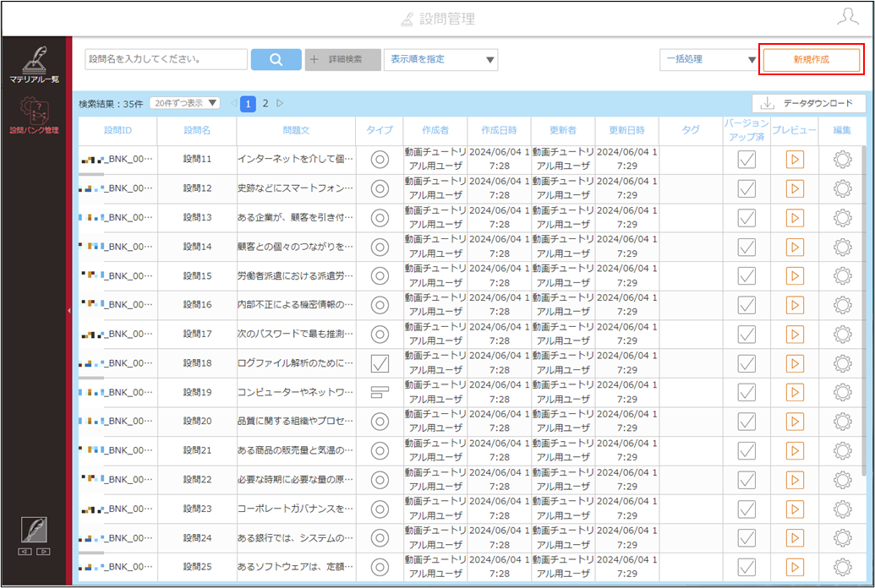The image size is (875, 588).
Task: Toggle version-up checkbox for 設問24
Action: [x=746, y=538]
